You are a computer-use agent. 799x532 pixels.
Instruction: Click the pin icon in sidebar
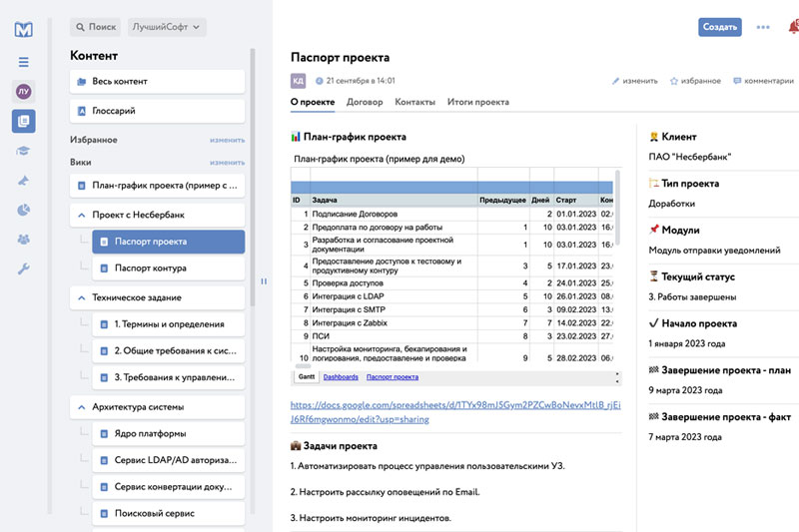pos(23,181)
